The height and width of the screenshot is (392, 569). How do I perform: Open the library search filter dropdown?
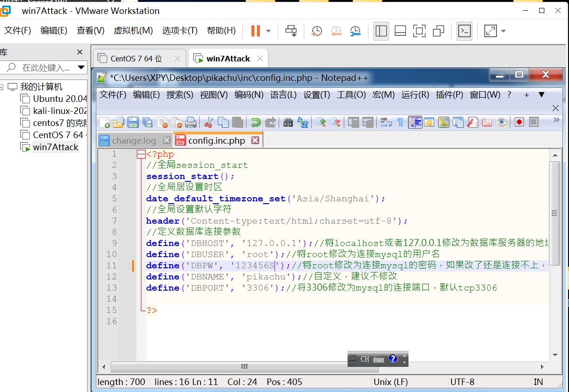click(81, 67)
